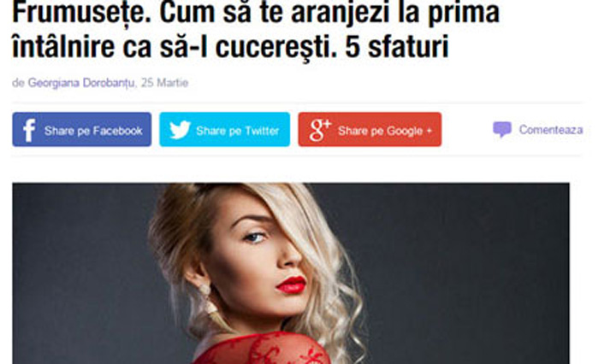The width and height of the screenshot is (616, 364).
Task: Click the "25 Martie" publication date
Action: coord(164,83)
